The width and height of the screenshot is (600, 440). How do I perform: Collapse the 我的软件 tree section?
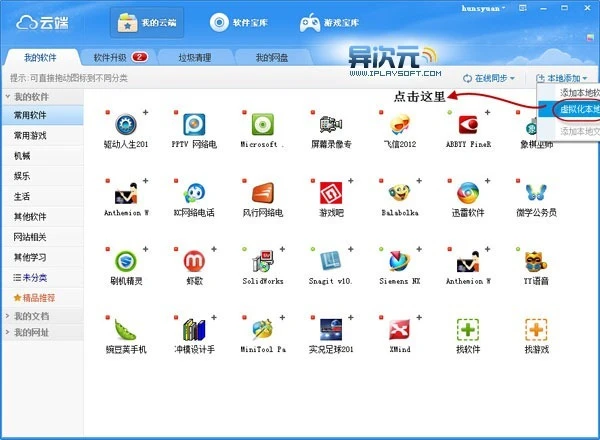coord(7,97)
